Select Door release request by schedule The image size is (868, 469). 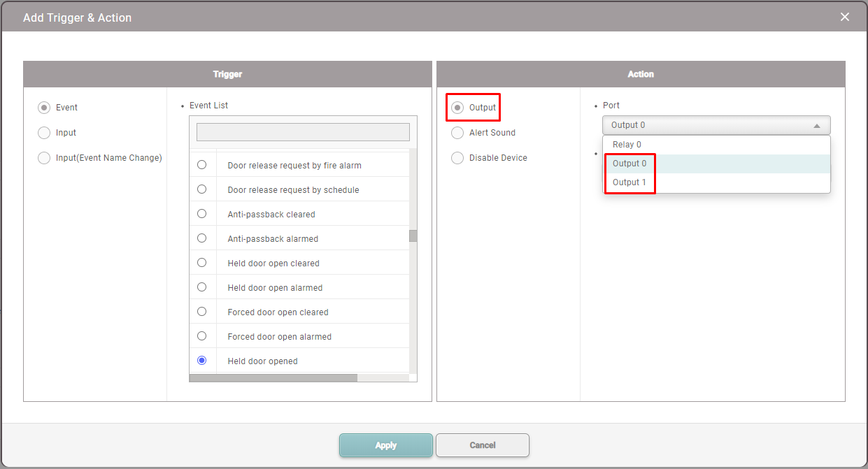click(x=202, y=189)
